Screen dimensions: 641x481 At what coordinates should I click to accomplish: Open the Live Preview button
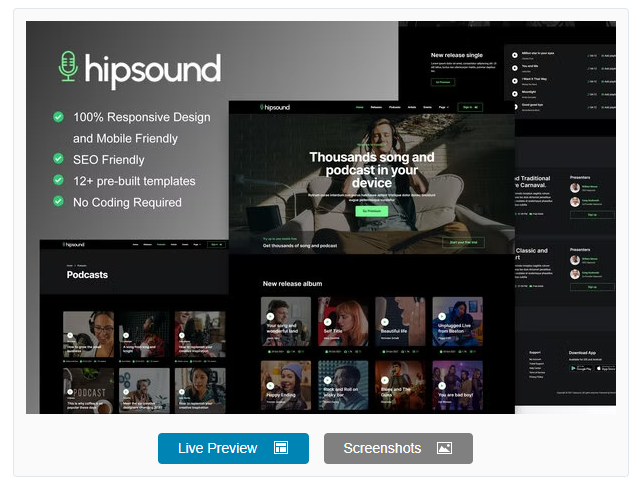tap(233, 448)
